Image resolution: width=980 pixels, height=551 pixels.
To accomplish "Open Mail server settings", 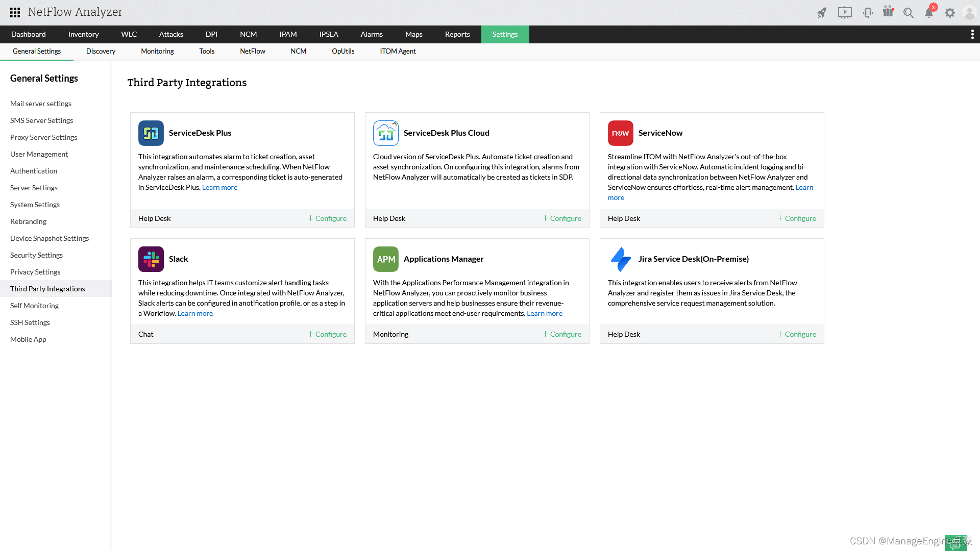I will point(41,104).
